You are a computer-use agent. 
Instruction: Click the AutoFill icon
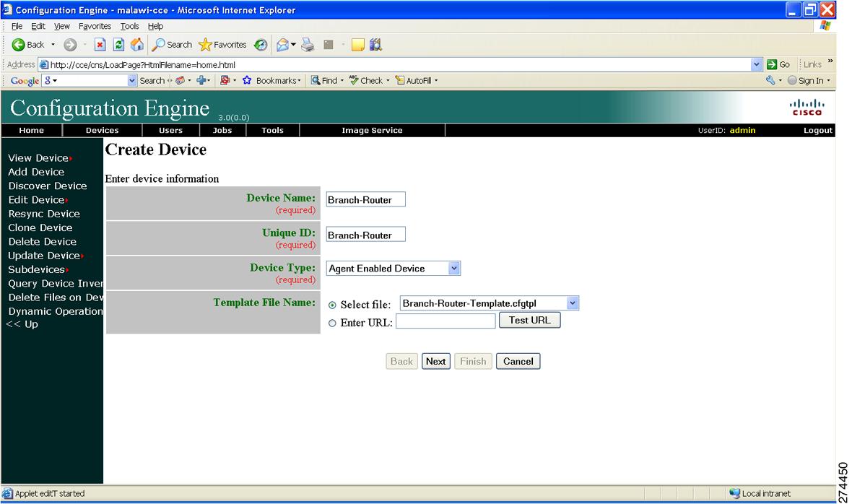click(400, 80)
